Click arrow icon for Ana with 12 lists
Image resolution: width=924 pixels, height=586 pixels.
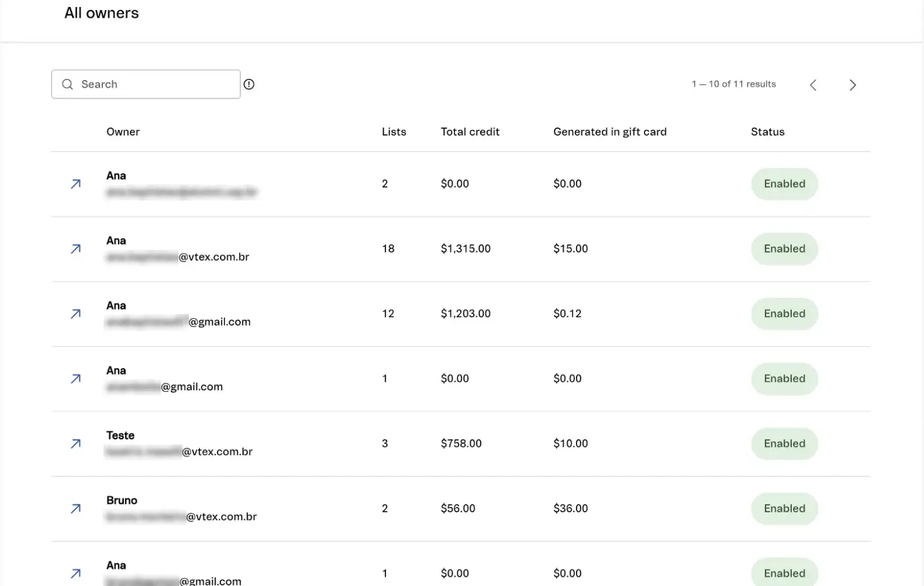pyautogui.click(x=75, y=314)
